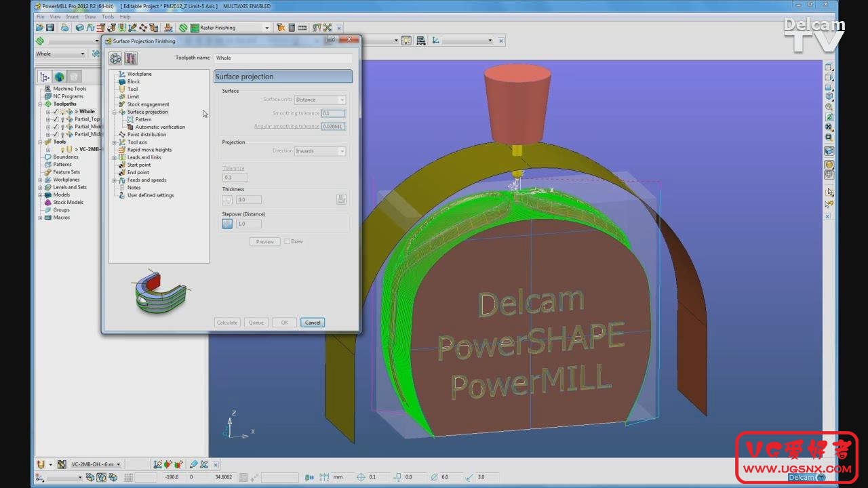Open User defined settings page
The image size is (868, 488).
(151, 195)
